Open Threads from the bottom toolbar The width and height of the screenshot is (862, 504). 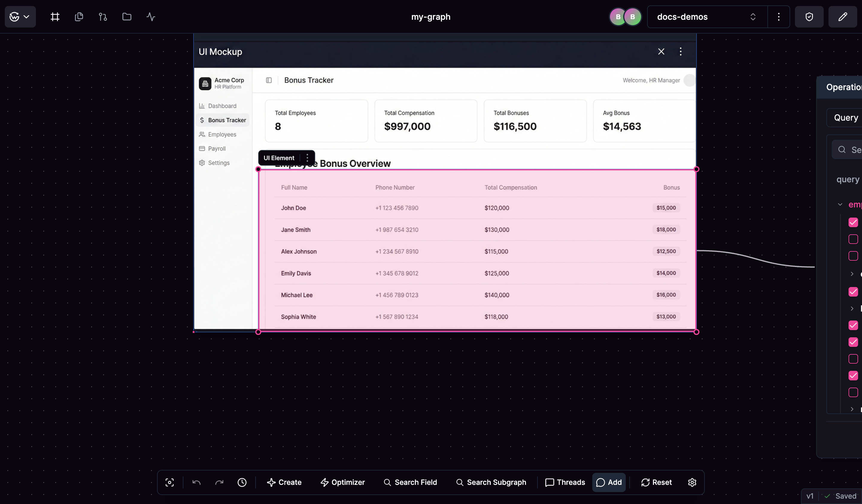[564, 482]
